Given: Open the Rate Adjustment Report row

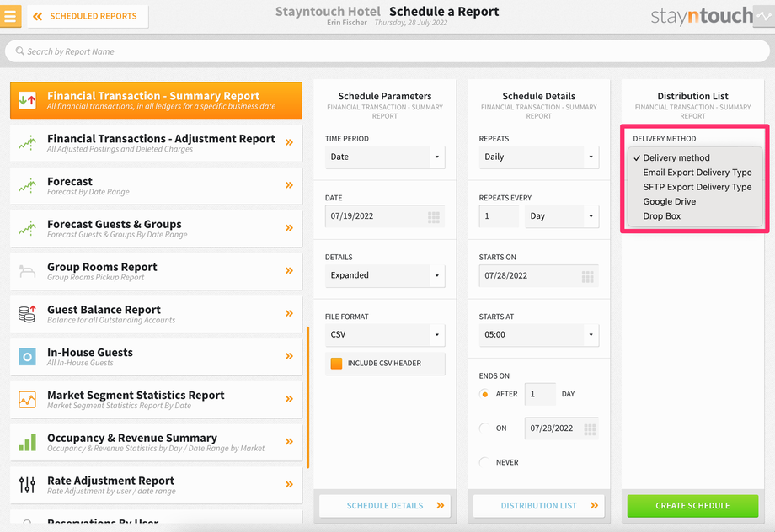Looking at the screenshot, I should coord(156,485).
